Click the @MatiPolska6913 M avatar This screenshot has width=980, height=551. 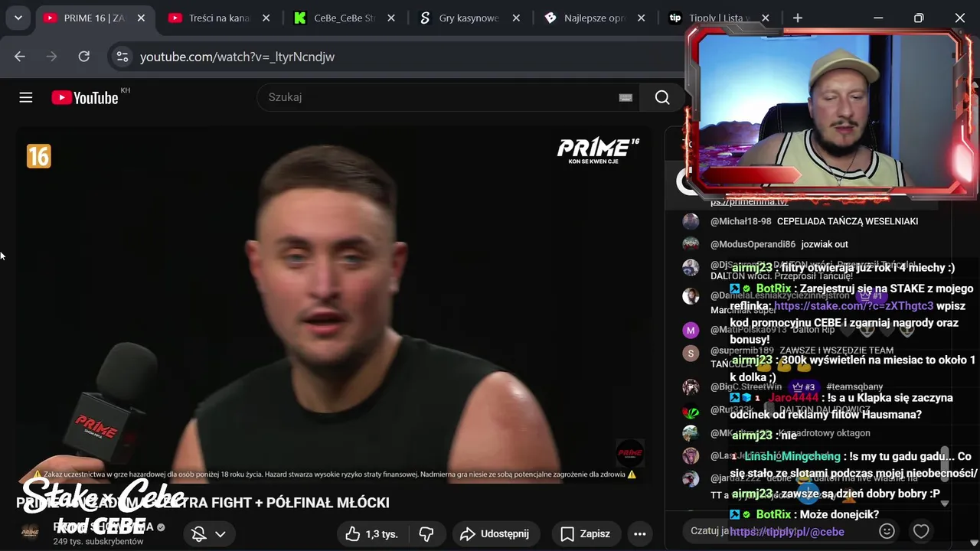coord(691,330)
